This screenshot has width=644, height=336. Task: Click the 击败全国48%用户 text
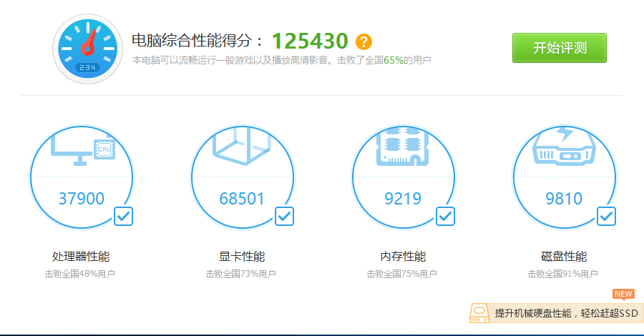(x=80, y=274)
